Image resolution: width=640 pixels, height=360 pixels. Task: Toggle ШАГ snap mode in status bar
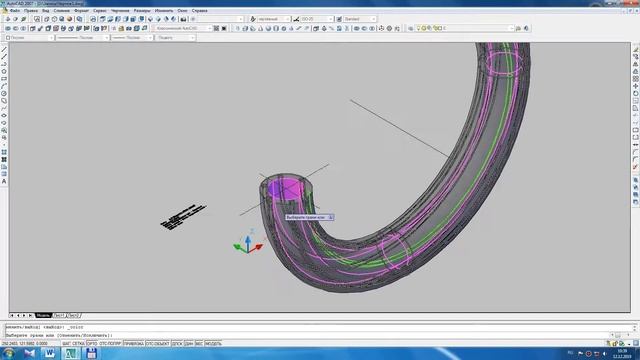67,344
